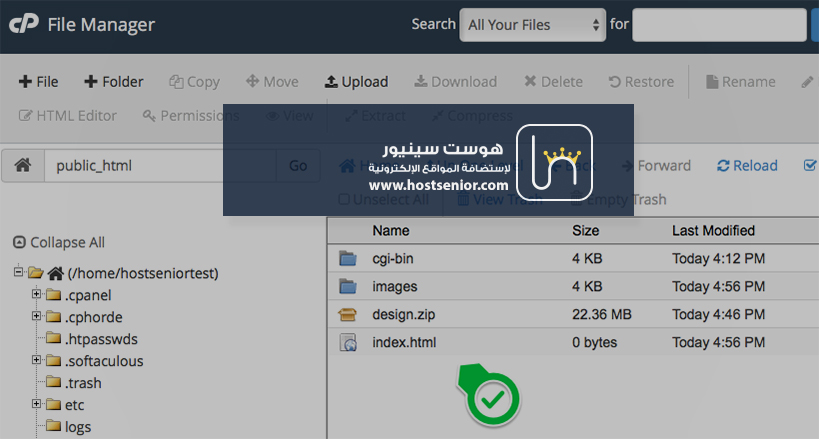Screen dimensions: 819x439
Task: Expand the .cpanel folder node
Action: 36,294
